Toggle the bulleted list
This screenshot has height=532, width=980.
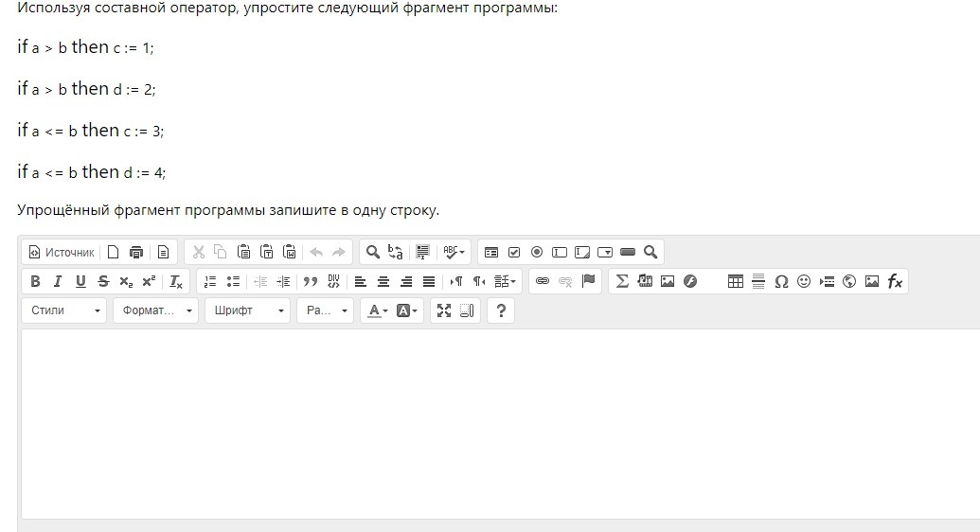click(233, 281)
